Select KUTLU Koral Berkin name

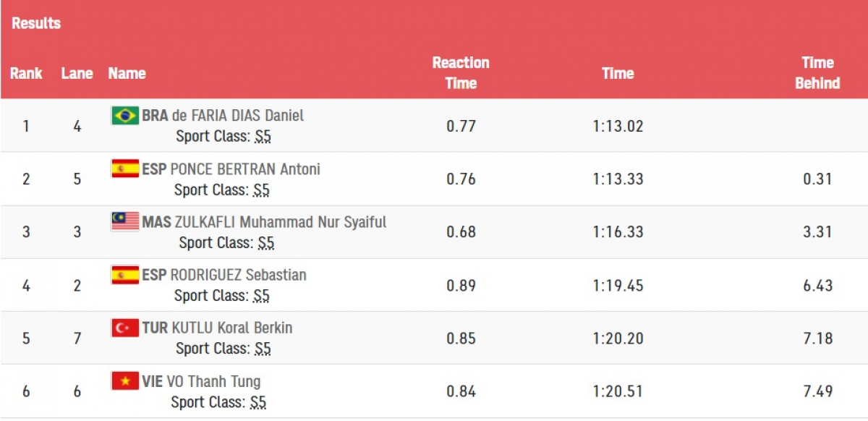point(232,328)
